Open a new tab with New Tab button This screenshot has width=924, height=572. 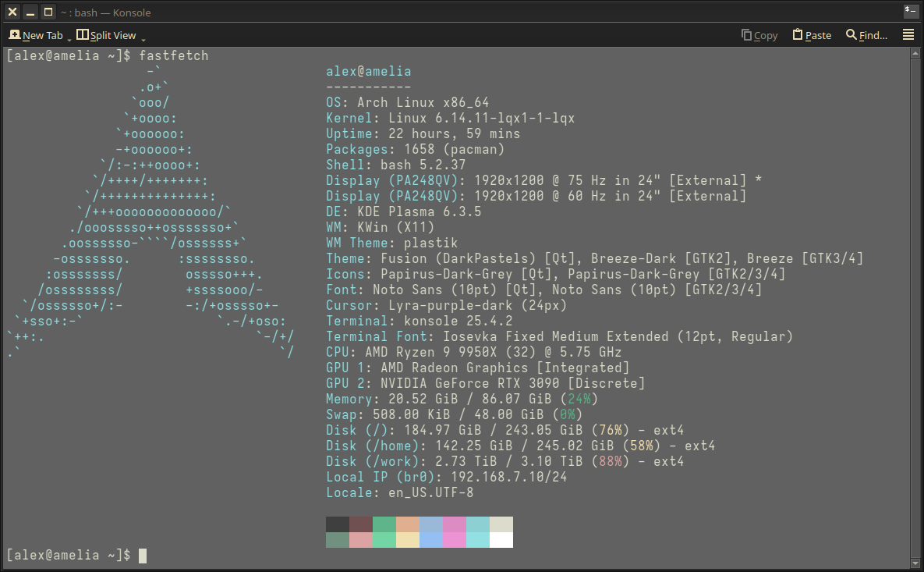[x=36, y=35]
